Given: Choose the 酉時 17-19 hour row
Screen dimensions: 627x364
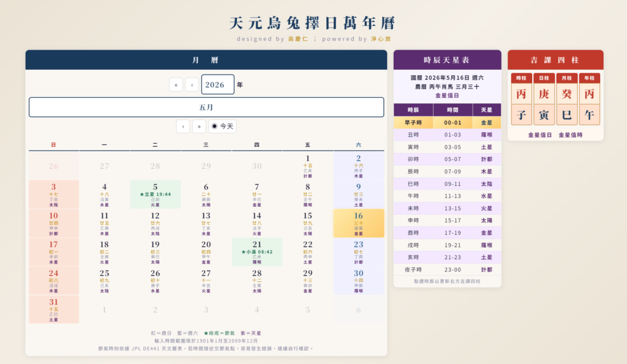Looking at the screenshot, I should [447, 232].
